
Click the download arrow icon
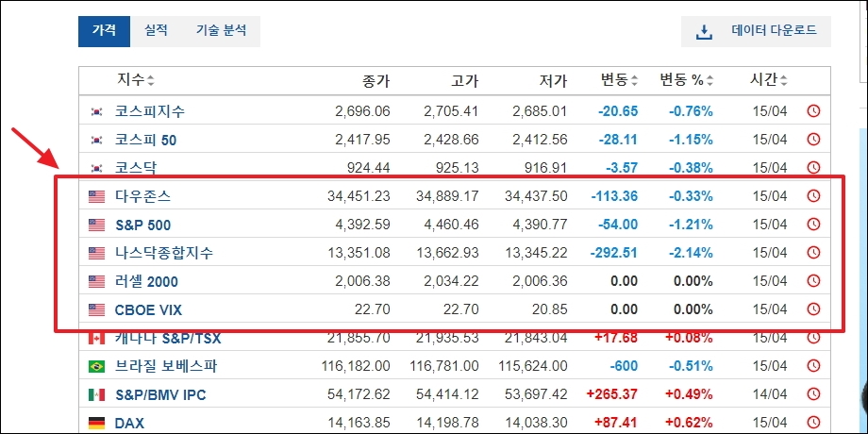pyautogui.click(x=704, y=31)
